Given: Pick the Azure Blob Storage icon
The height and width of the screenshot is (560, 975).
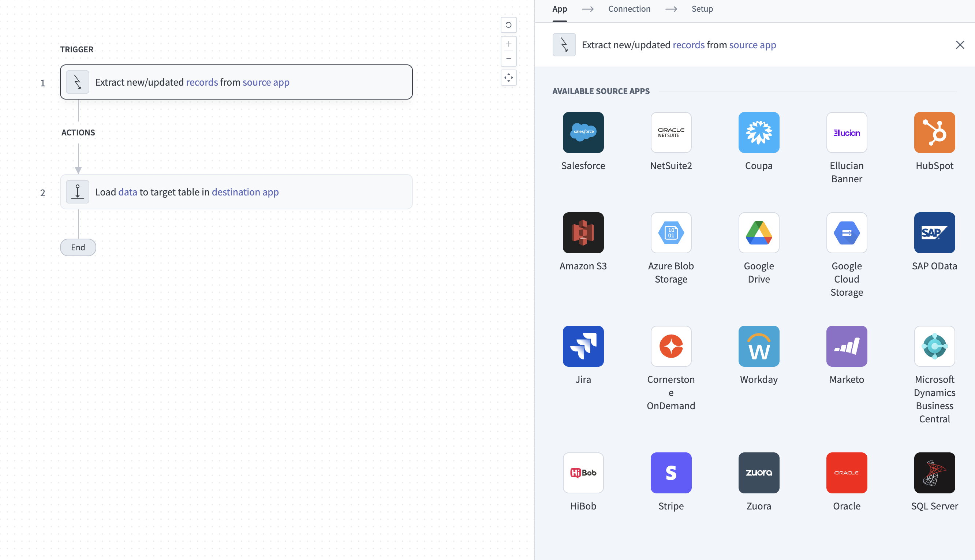Looking at the screenshot, I should [671, 233].
